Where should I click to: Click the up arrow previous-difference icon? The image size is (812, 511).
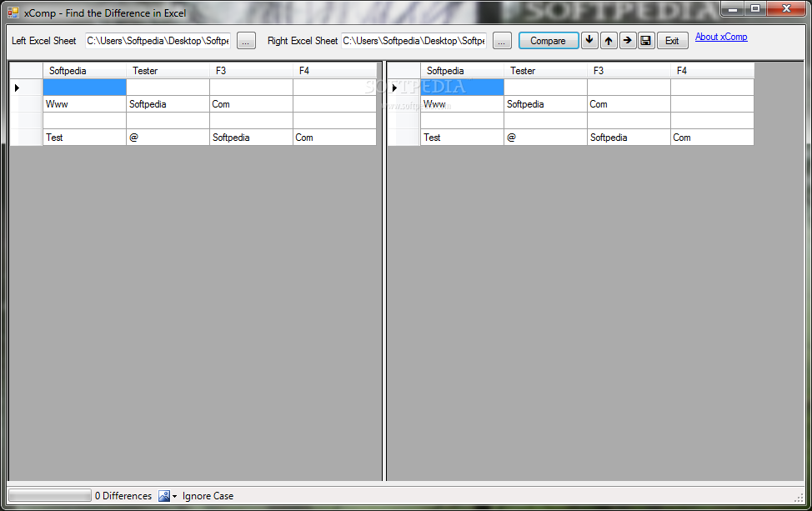pos(609,40)
